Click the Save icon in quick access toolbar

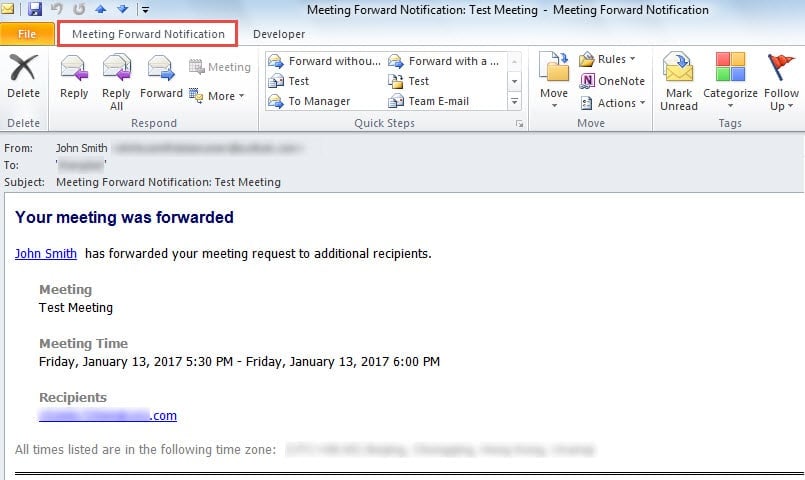[x=35, y=9]
